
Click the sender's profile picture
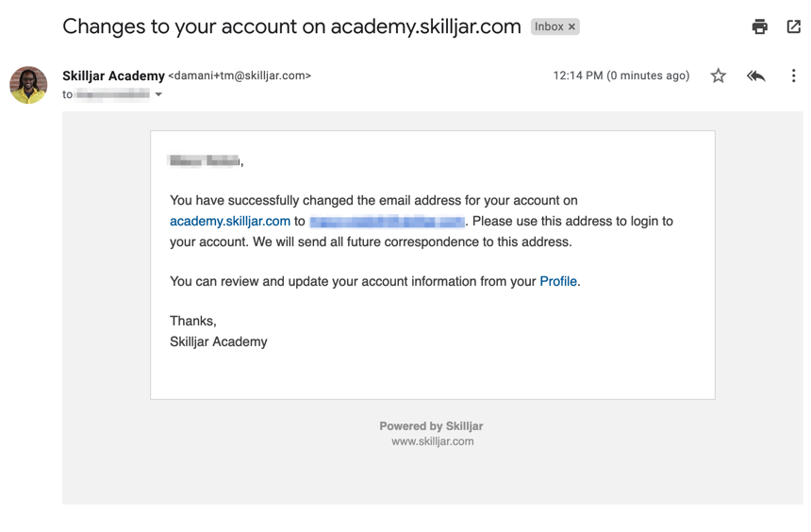coord(28,85)
